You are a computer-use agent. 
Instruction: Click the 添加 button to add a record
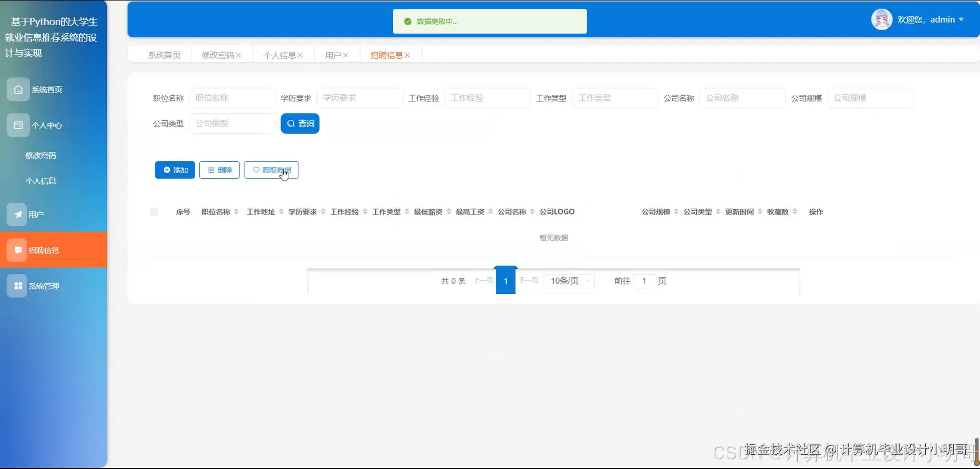click(x=175, y=169)
